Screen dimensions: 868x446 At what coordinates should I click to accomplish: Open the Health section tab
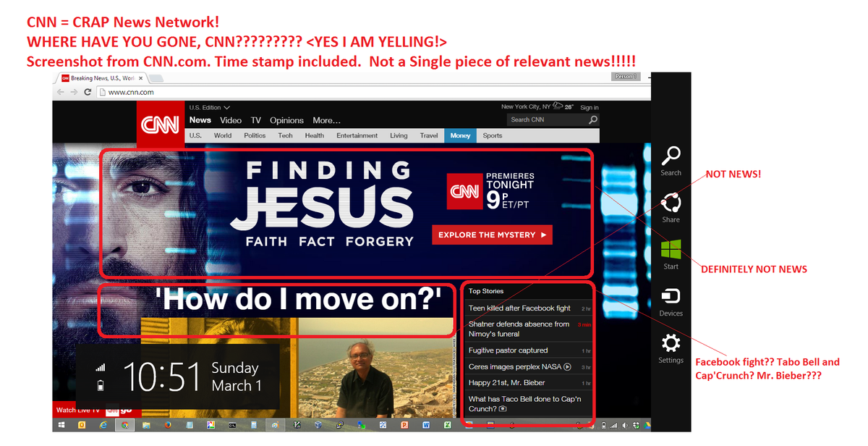[x=314, y=135]
